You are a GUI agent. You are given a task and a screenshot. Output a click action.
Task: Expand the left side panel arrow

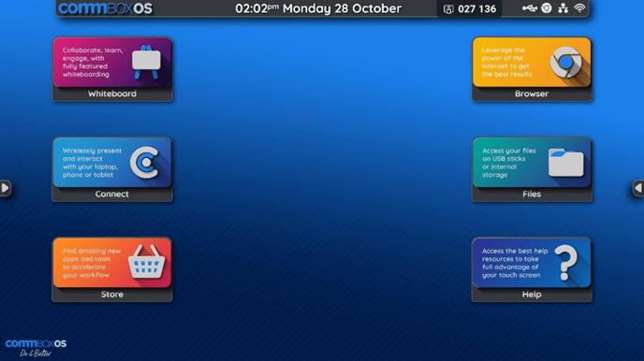pos(5,188)
